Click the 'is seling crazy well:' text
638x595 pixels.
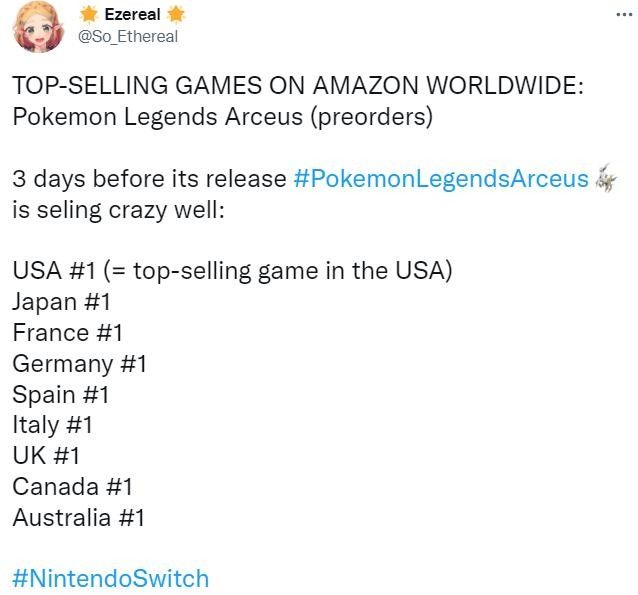pos(118,210)
